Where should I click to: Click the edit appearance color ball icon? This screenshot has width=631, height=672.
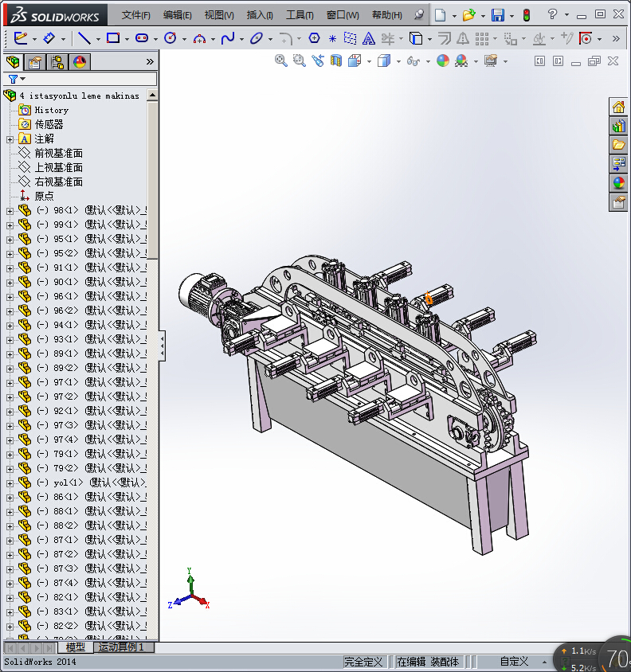tap(443, 61)
